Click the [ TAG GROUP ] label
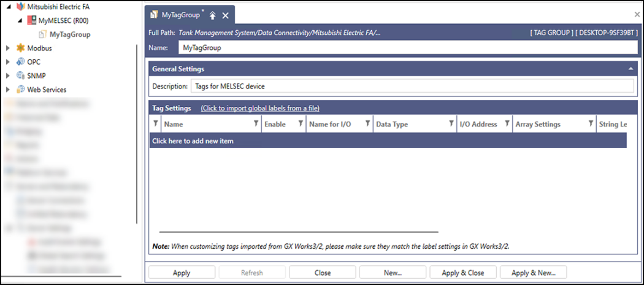This screenshot has height=285, width=644. 551,33
